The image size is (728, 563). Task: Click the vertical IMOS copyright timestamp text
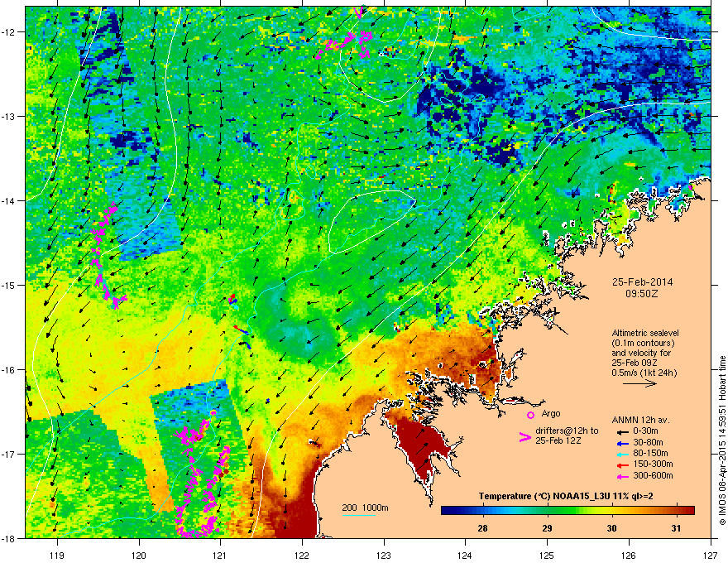coord(722,440)
